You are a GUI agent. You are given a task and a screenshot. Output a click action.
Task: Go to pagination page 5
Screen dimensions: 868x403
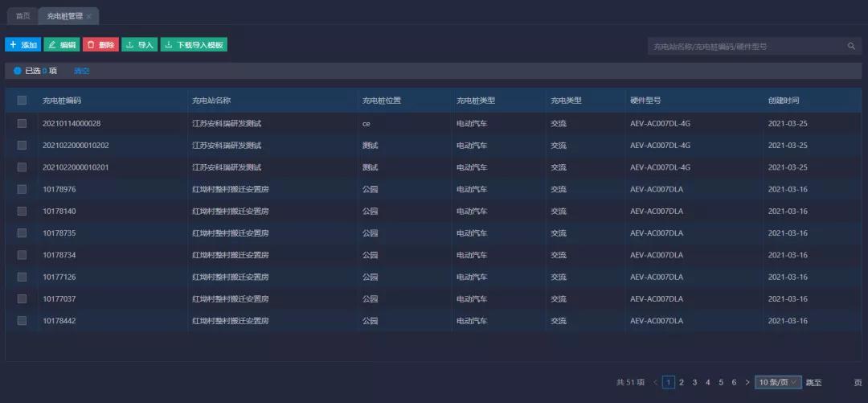(x=721, y=382)
